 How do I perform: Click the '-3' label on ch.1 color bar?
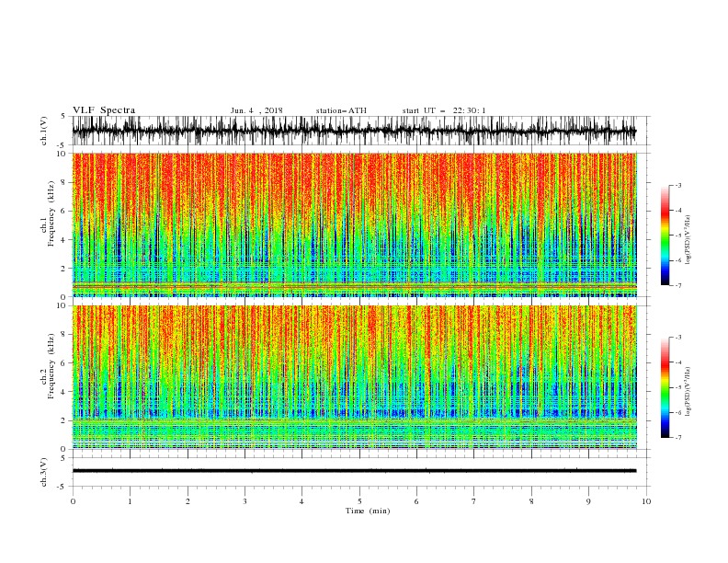tap(677, 185)
